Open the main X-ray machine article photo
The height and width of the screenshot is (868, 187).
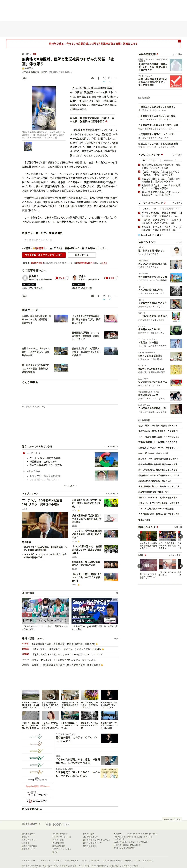(x=44, y=108)
